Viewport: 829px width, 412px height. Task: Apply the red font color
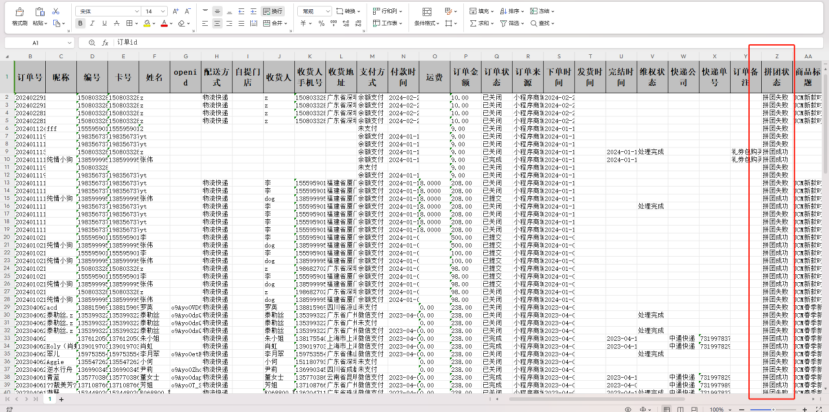164,23
